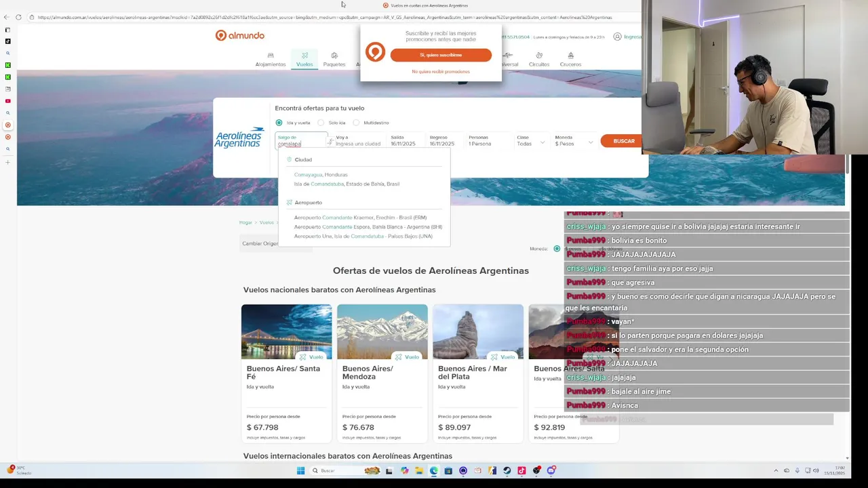Open the Paquetes navigation item
The image size is (868, 488).
click(334, 60)
